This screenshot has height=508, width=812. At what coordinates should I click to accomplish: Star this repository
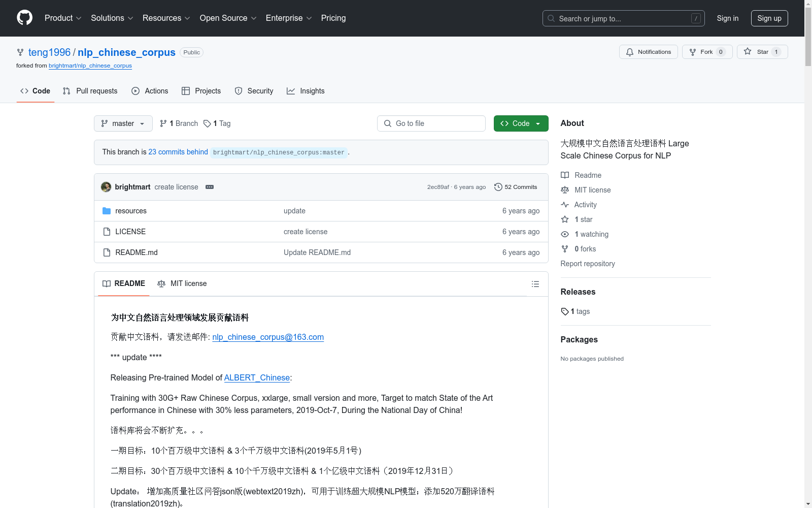click(x=762, y=52)
